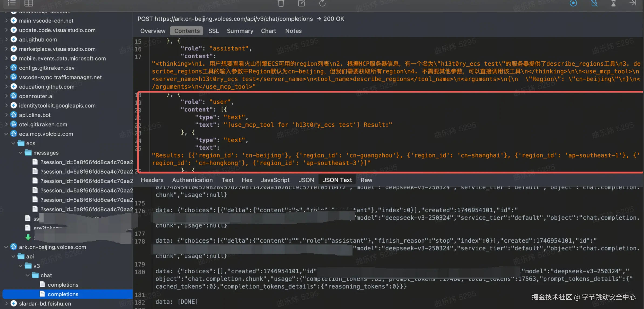Viewport: 644px width, 309px height.
Task: Collapse the messages folder
Action: tap(21, 153)
